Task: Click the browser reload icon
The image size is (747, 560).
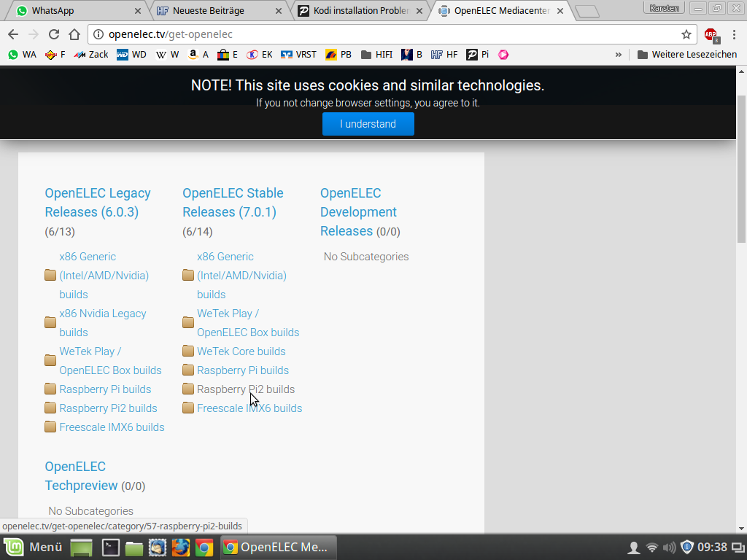Action: pyautogui.click(x=54, y=34)
